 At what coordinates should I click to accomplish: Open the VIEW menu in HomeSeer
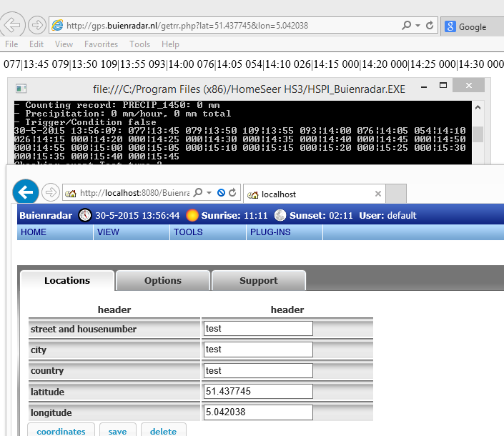click(x=132, y=232)
